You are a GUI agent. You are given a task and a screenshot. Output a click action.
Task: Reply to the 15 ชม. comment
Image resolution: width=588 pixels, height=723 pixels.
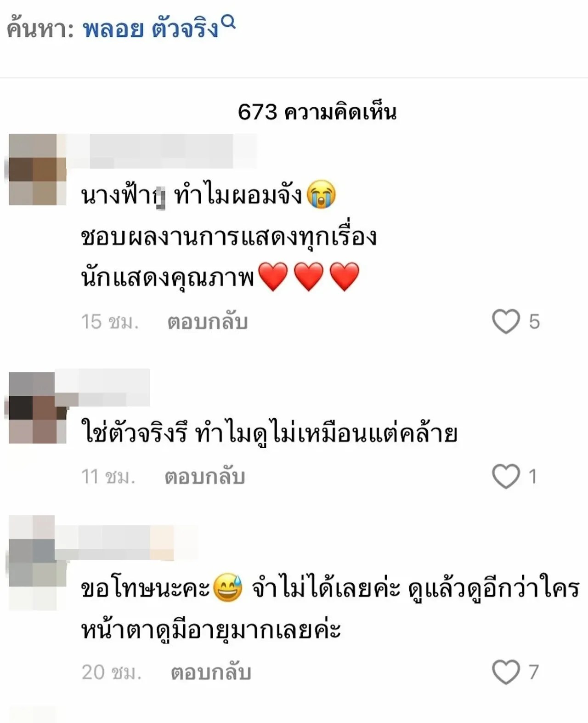pos(208,322)
